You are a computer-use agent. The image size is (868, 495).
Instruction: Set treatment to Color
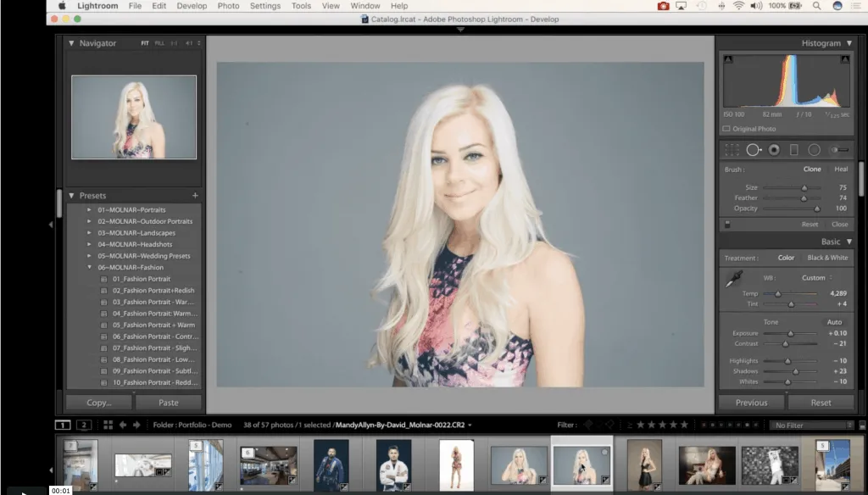[786, 258]
